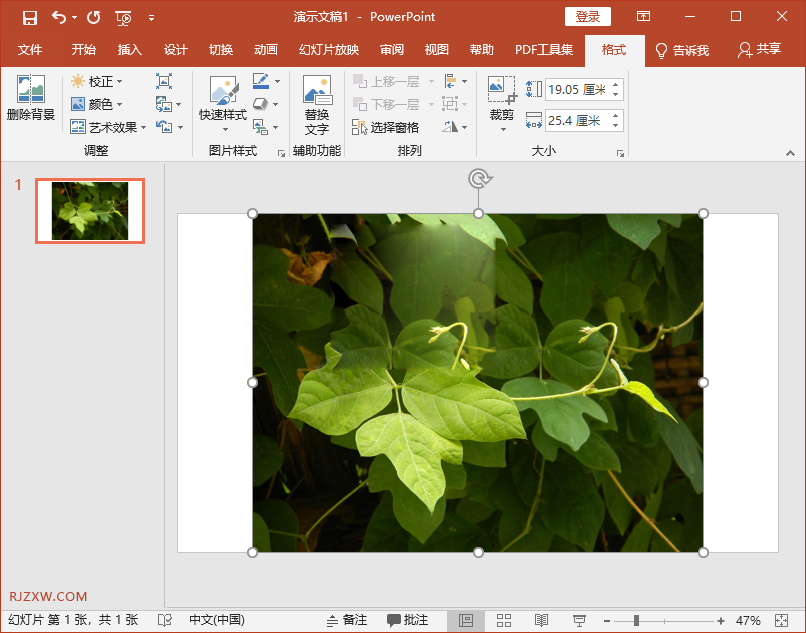This screenshot has height=633, width=806.
Task: Click the picture rotation handle above image
Action: [x=479, y=179]
